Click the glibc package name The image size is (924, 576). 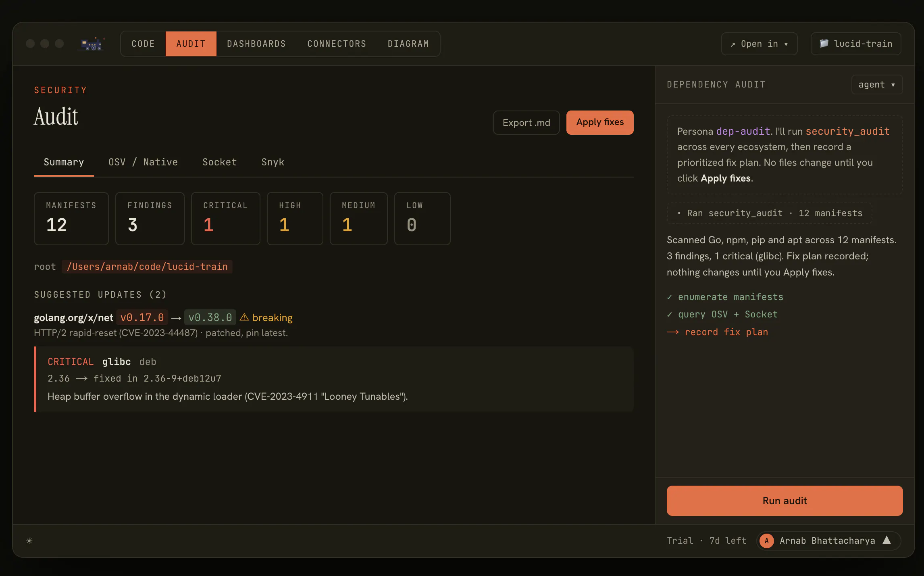(x=117, y=362)
